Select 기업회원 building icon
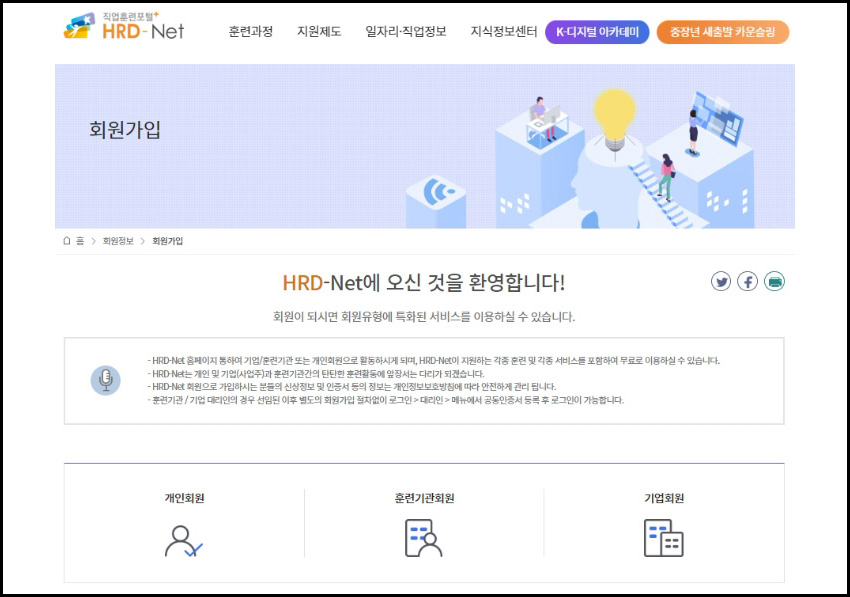This screenshot has height=597, width=850. [664, 538]
